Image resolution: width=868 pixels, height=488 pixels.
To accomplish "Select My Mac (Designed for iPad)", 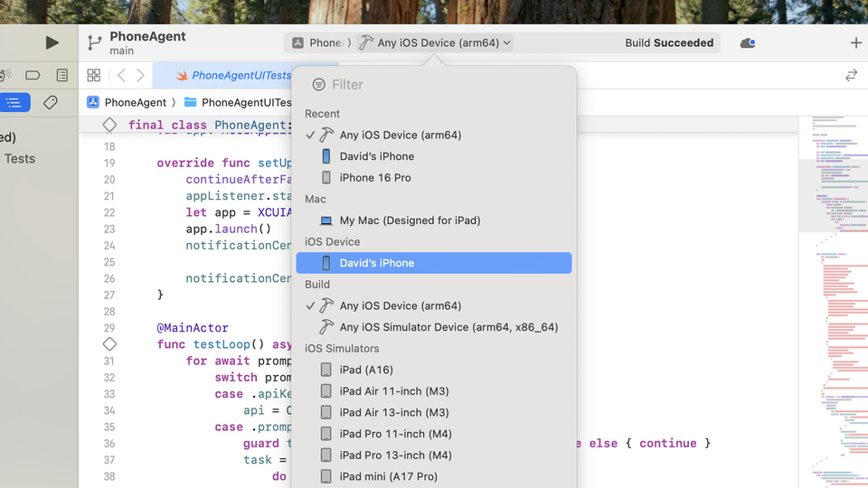I will pyautogui.click(x=409, y=221).
